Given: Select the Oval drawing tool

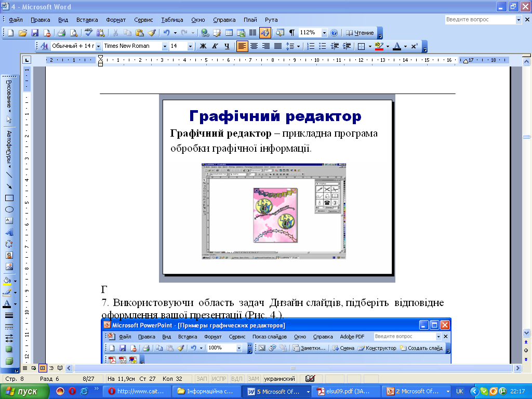Looking at the screenshot, I should point(9,210).
